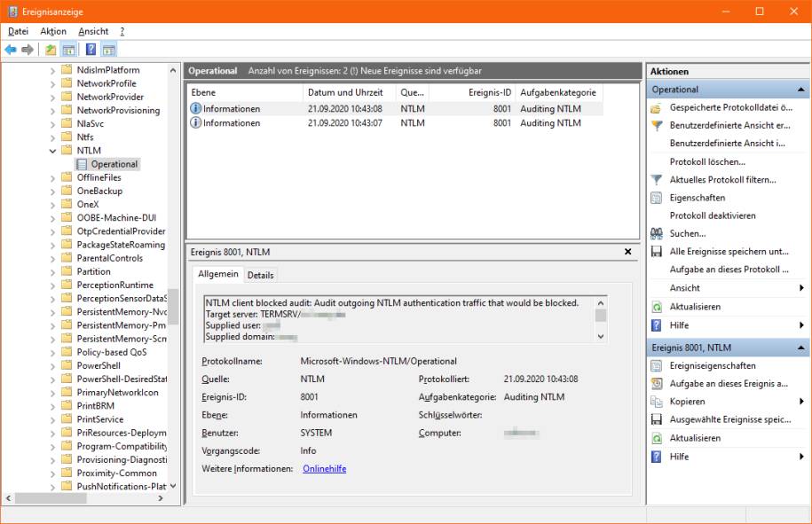
Task: Click Aufgabe an dieses Protokoll action
Action: point(729,270)
